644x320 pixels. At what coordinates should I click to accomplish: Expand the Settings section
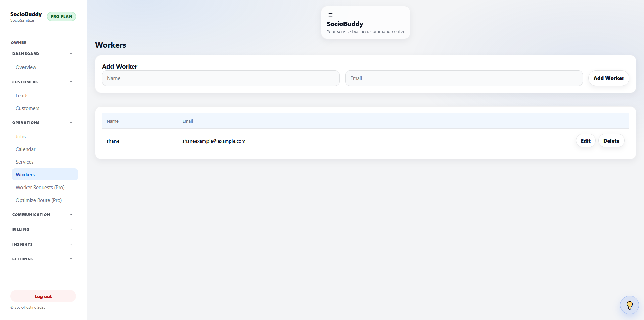pyautogui.click(x=42, y=259)
